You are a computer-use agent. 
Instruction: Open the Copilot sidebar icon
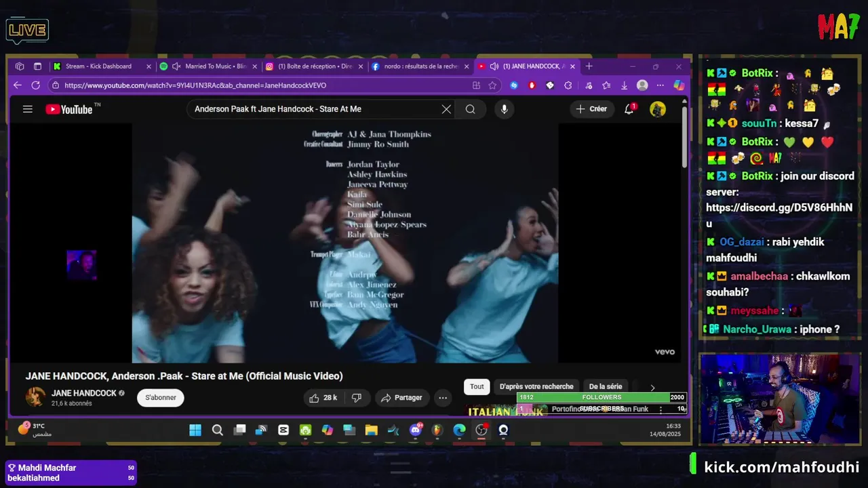click(678, 85)
